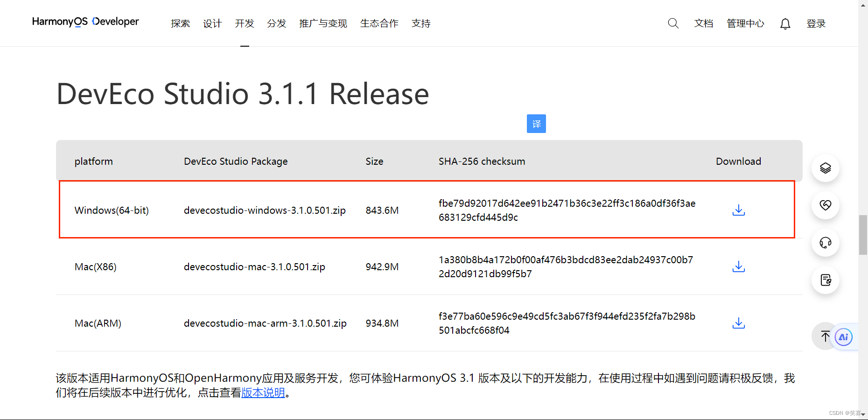Download the Mac(ARM) DevEco Studio package

[x=738, y=323]
